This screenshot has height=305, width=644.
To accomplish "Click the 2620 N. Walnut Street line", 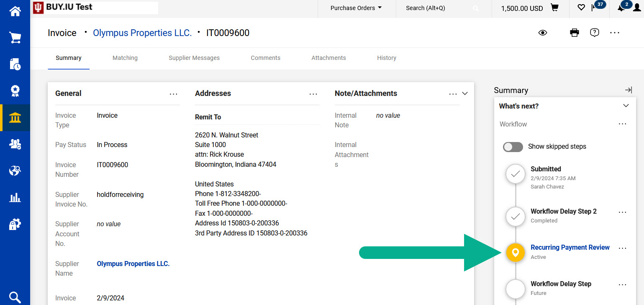I will pyautogui.click(x=227, y=135).
